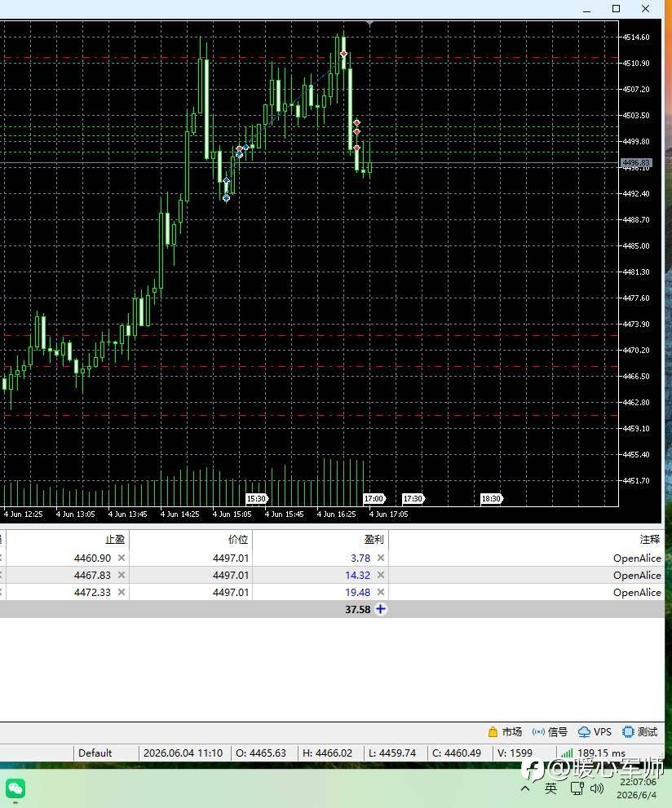Click the H: 4466.02 status entry
672x808 pixels.
pos(327,753)
